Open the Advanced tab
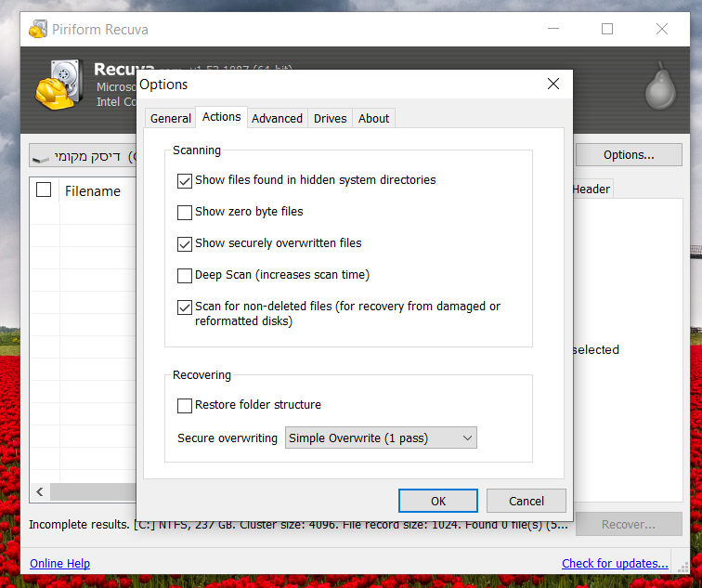This screenshot has height=588, width=702. (277, 118)
